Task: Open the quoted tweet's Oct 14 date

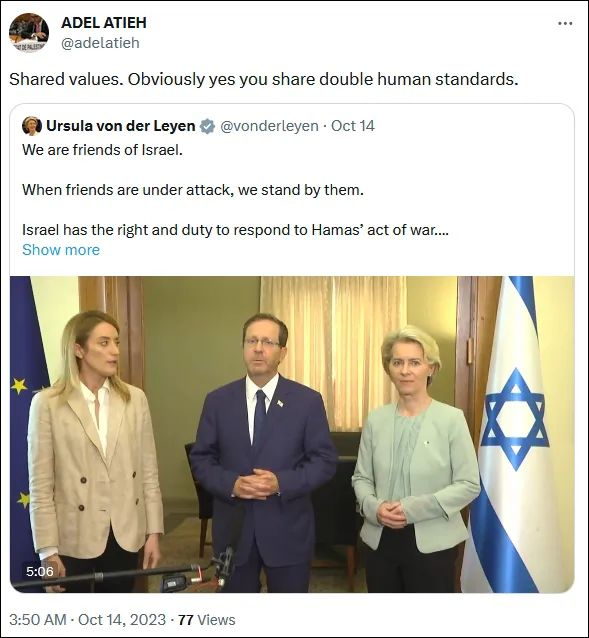Action: point(353,126)
